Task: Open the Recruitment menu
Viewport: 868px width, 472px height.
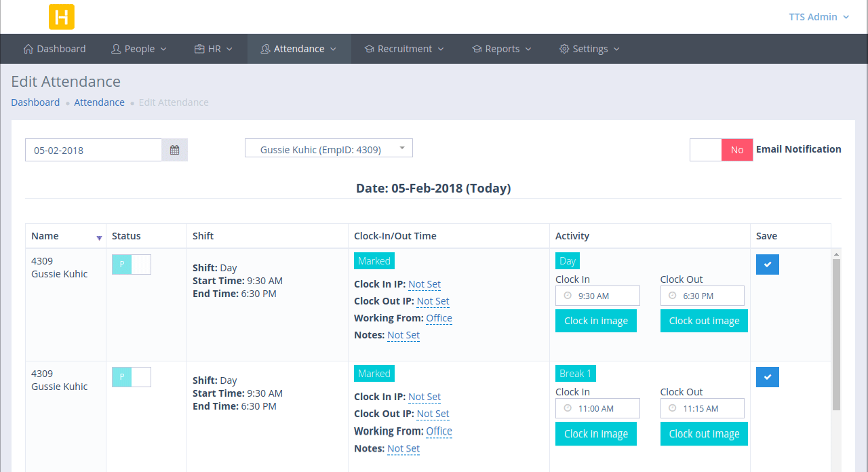Action: click(404, 48)
